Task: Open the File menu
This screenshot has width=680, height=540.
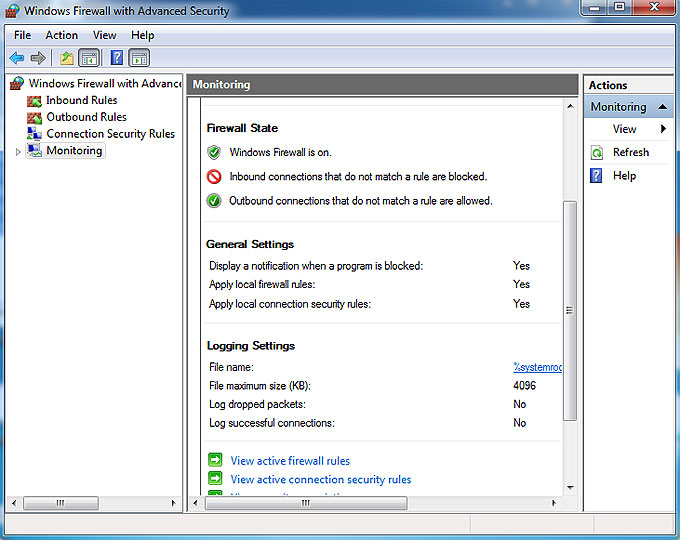Action: [22, 35]
